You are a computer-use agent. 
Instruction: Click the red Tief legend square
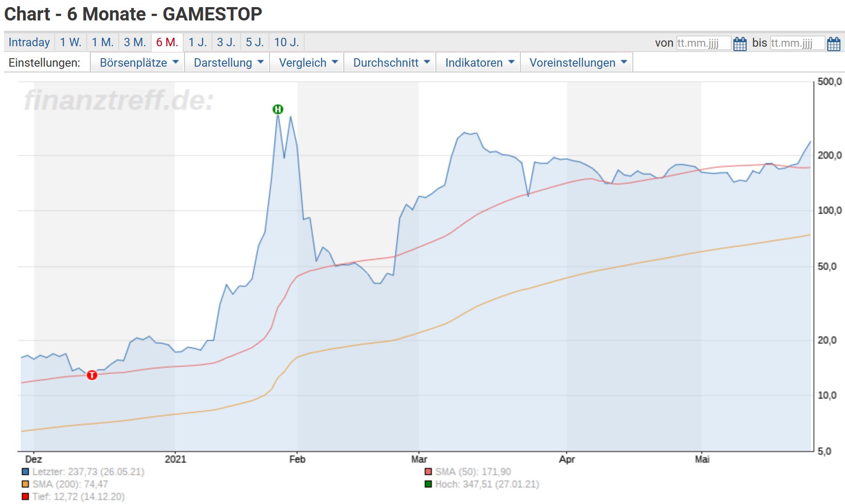click(25, 496)
